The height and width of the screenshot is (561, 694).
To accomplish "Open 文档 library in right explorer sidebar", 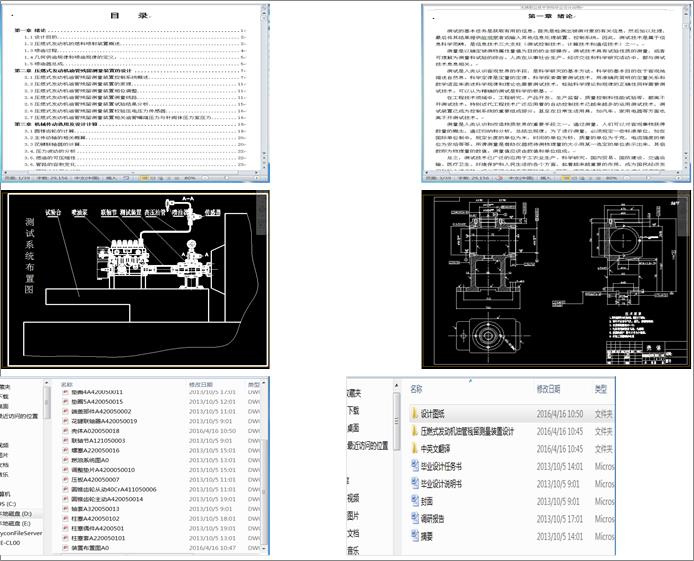I will [x=353, y=534].
